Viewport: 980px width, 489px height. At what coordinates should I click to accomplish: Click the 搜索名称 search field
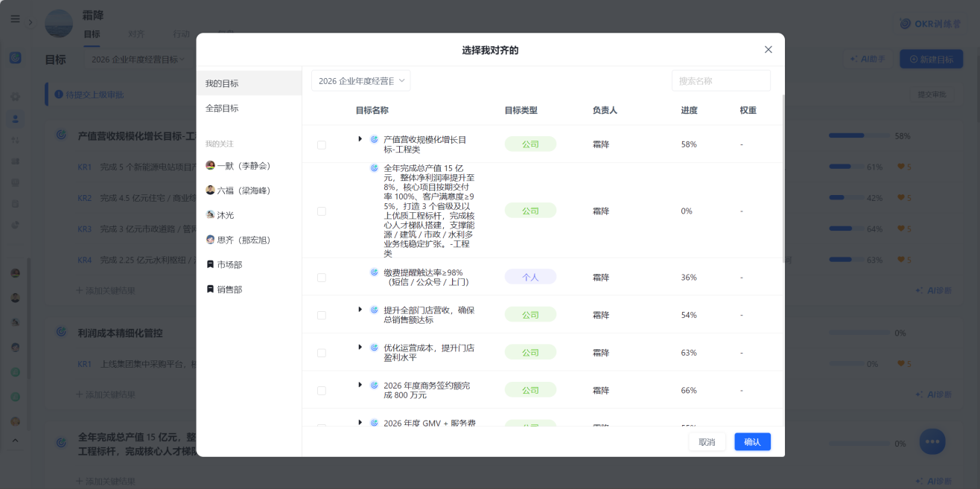721,80
